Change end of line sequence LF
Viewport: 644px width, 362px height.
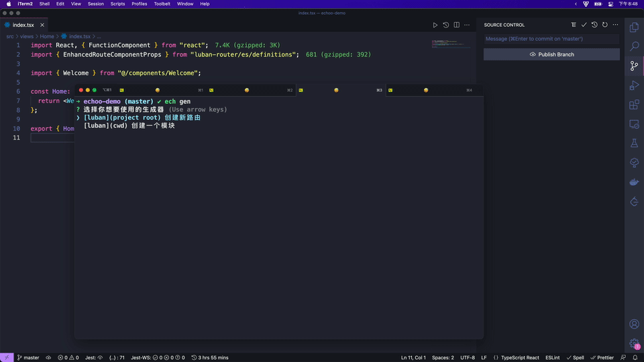(x=484, y=358)
